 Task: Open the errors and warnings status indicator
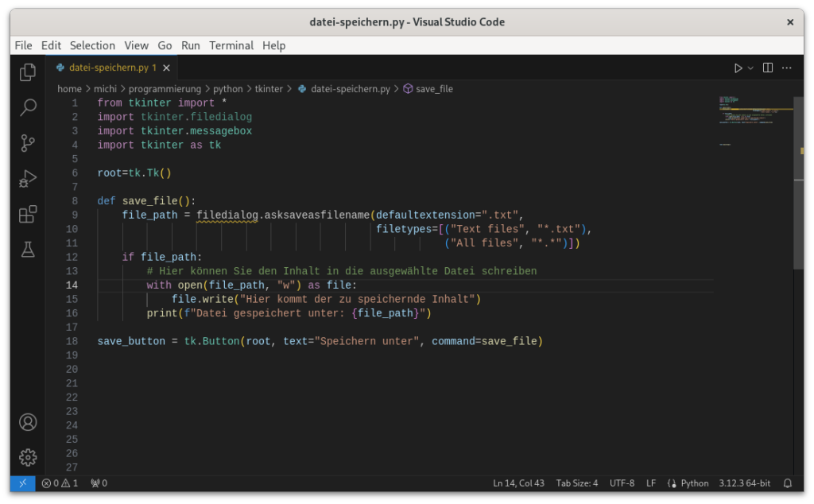point(60,483)
